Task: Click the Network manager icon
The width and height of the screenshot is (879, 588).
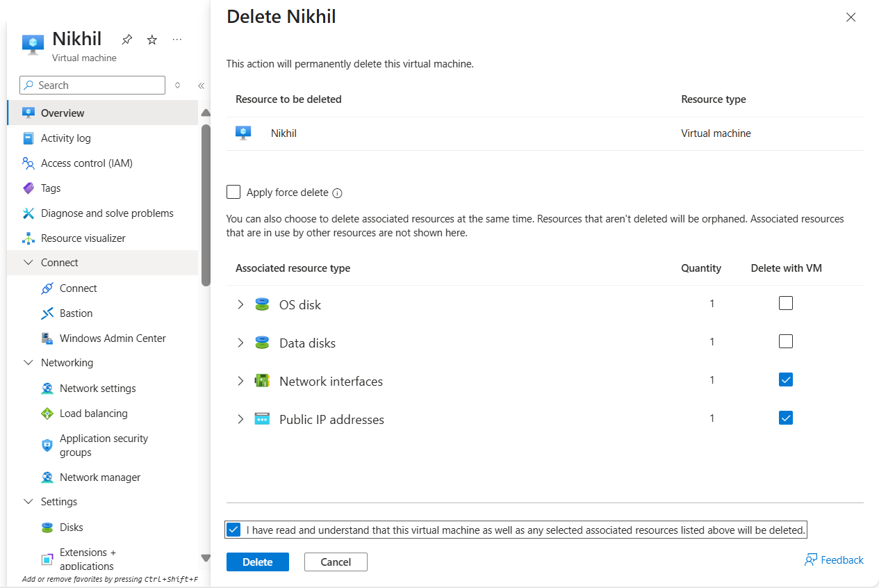Action: point(47,477)
